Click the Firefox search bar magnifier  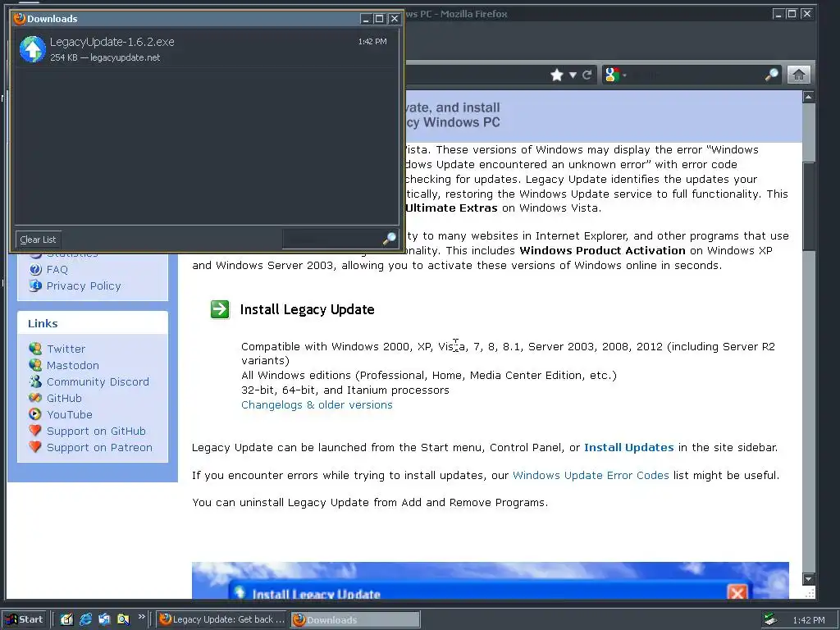[772, 75]
